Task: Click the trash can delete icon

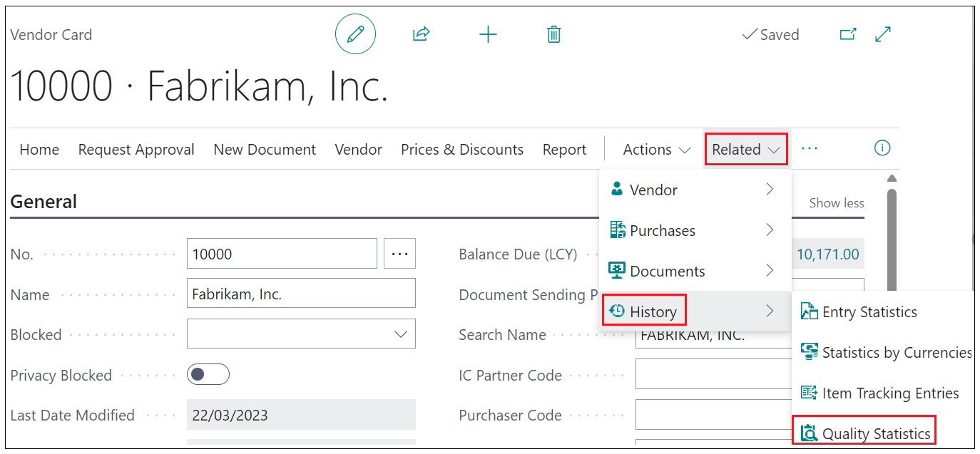Action: [x=553, y=34]
